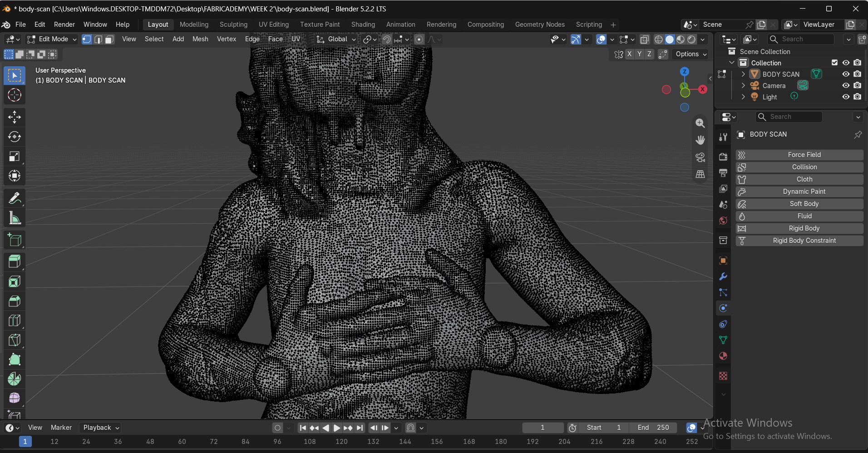The height and width of the screenshot is (453, 868).
Task: Hide BODY SCAN in viewport
Action: point(846,74)
